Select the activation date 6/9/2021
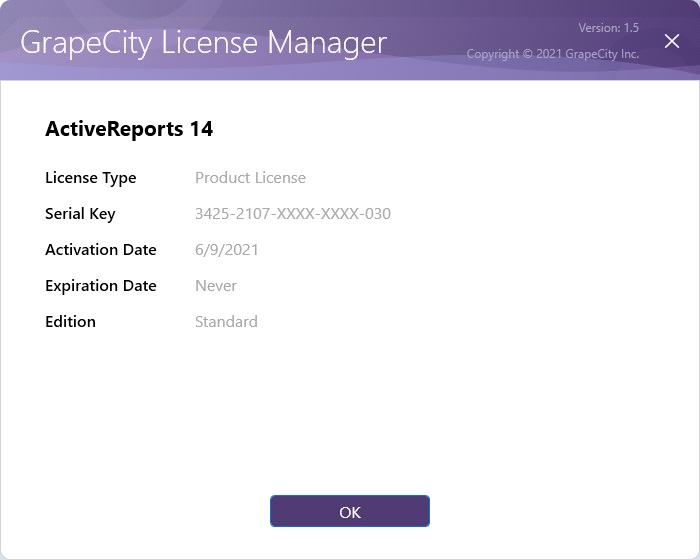Image resolution: width=700 pixels, height=560 pixels. [227, 250]
